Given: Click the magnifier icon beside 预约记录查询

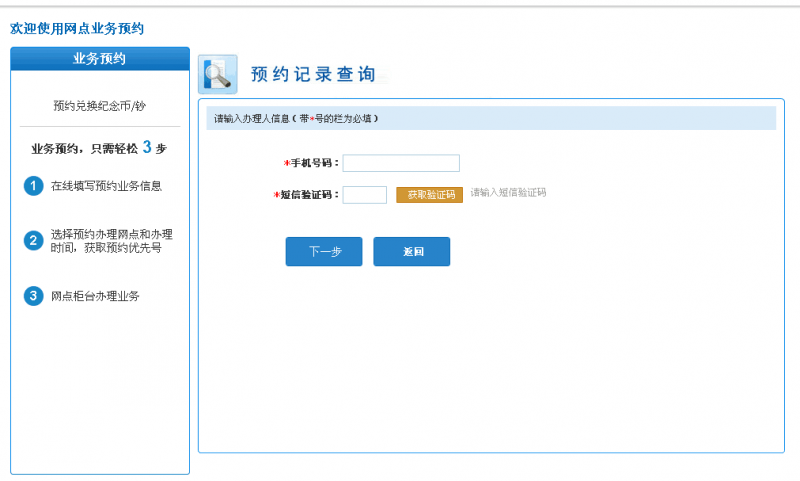Looking at the screenshot, I should [217, 74].
